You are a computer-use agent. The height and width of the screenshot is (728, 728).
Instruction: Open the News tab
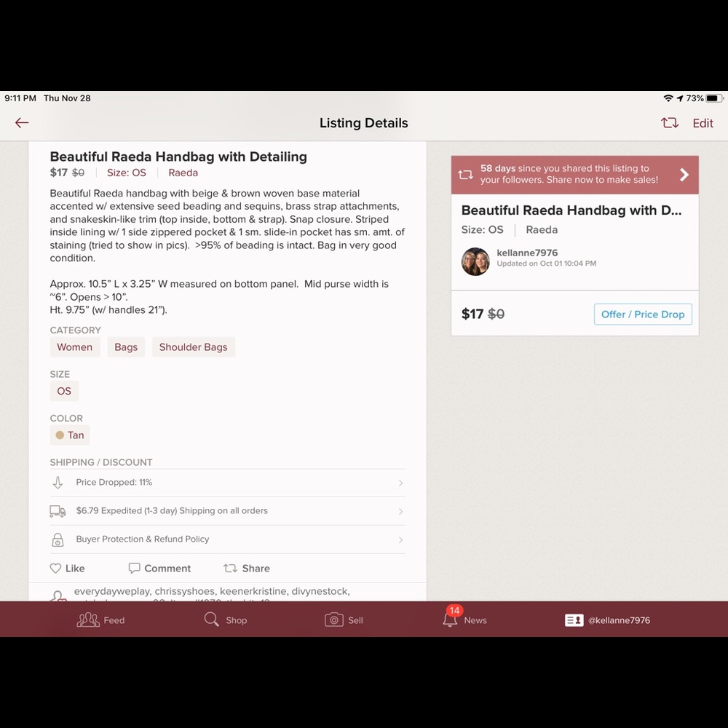[464, 620]
